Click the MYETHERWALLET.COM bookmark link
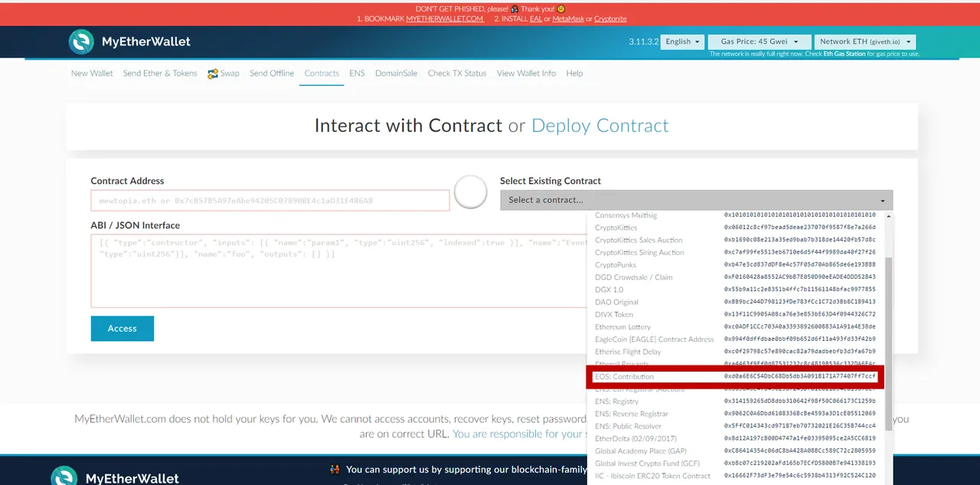 (x=445, y=18)
